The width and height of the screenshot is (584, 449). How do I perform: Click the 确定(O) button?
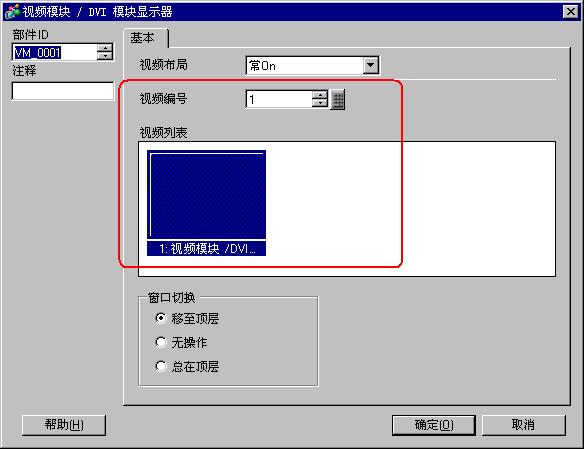[434, 425]
